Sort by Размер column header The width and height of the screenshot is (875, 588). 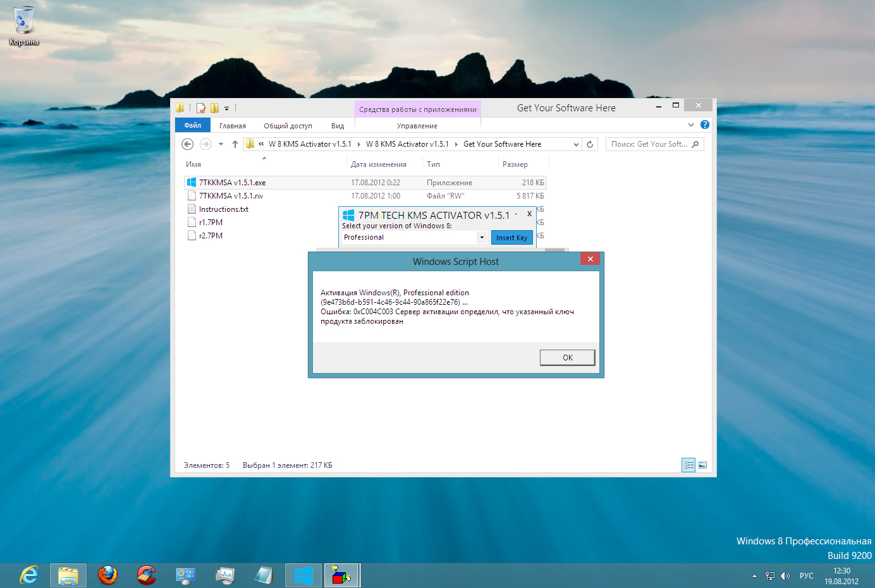click(x=515, y=164)
